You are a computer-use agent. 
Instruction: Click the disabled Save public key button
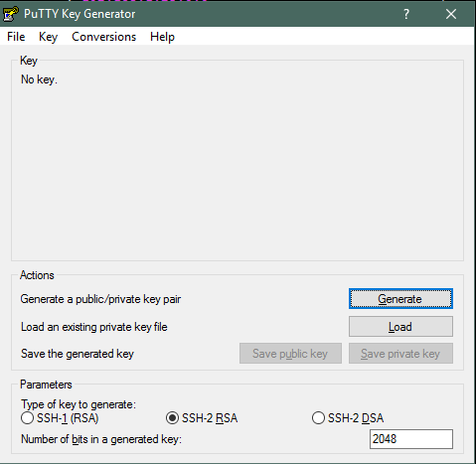(x=290, y=354)
